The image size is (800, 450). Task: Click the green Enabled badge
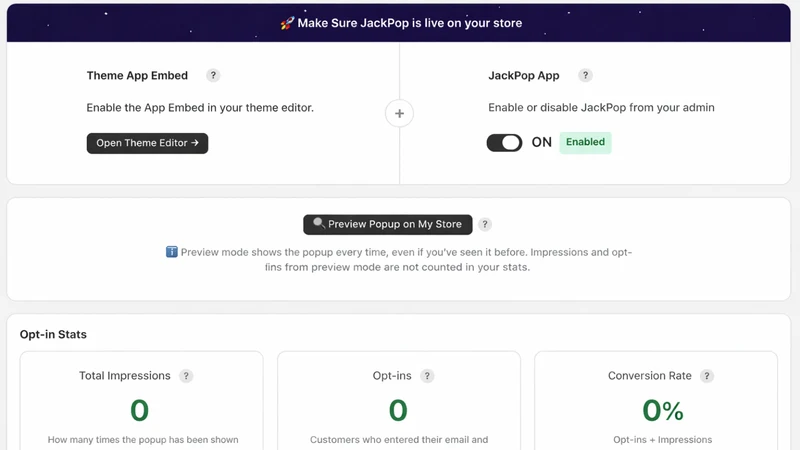(585, 142)
